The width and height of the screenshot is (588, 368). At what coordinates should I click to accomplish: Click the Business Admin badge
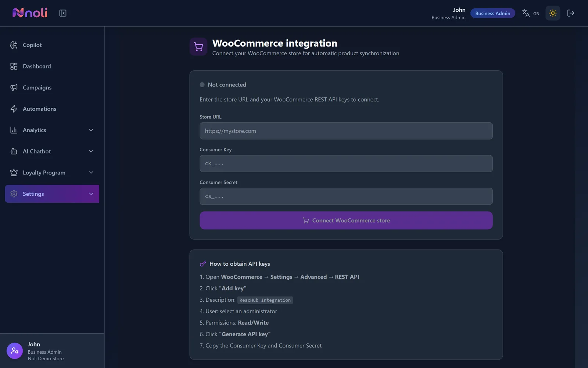coord(492,13)
